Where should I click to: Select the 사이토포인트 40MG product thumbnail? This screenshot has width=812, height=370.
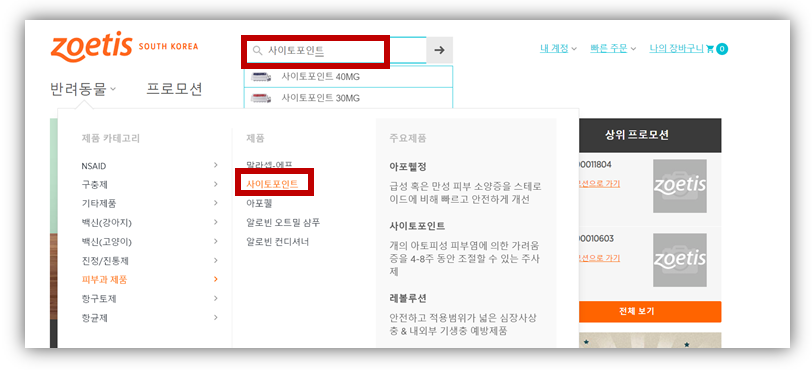pyautogui.click(x=261, y=77)
